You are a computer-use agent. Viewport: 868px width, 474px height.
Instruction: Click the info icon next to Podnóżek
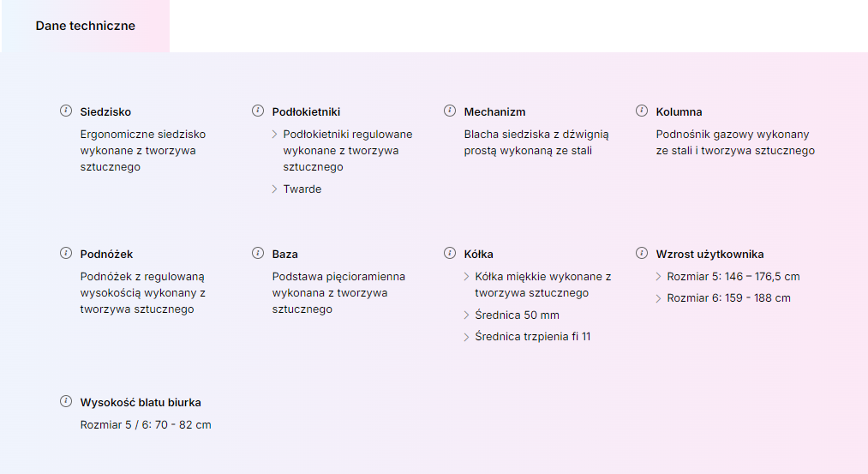click(66, 253)
